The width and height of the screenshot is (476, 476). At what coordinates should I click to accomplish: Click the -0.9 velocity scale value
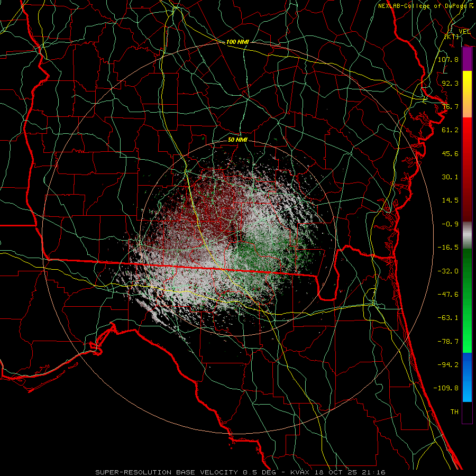pos(450,224)
